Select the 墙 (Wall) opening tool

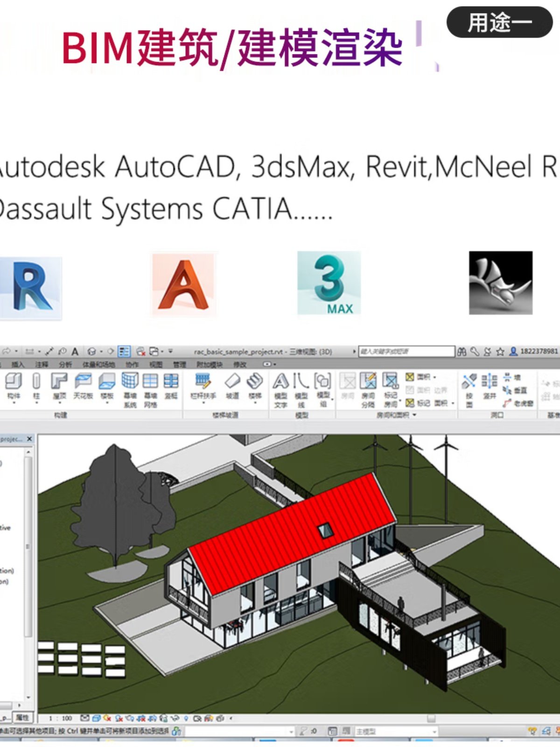512,377
